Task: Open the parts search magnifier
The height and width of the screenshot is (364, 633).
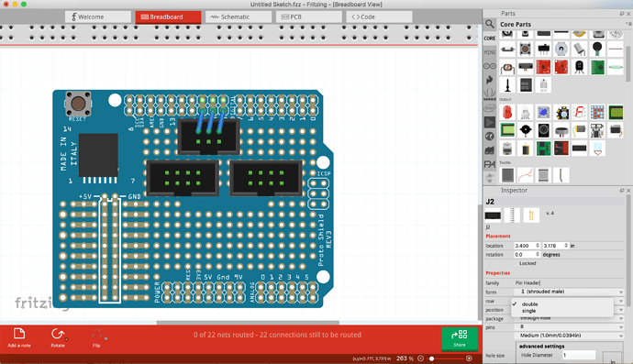Action: (490, 24)
